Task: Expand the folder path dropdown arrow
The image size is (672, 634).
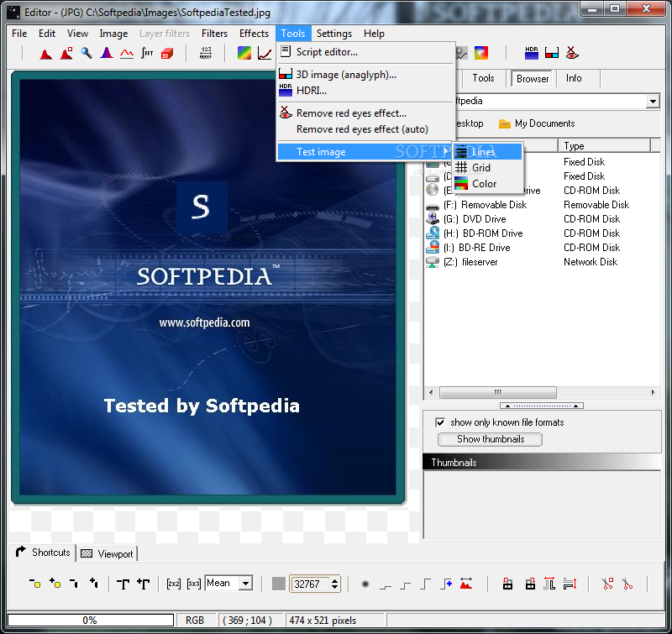Action: (x=653, y=101)
